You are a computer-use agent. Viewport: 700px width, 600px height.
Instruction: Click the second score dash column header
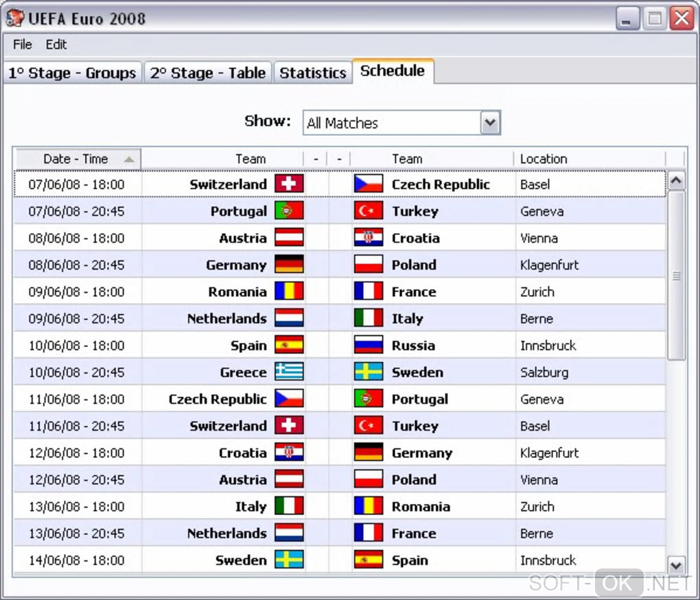tap(339, 159)
